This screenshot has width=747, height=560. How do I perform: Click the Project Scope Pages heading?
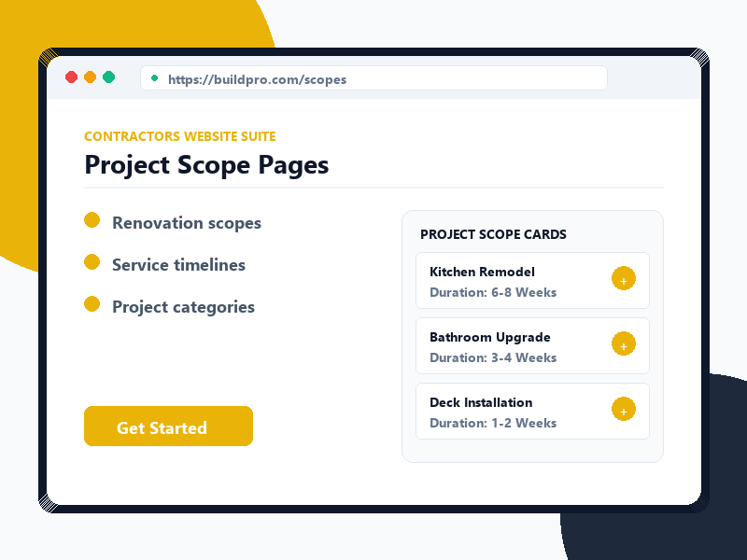coord(206,165)
